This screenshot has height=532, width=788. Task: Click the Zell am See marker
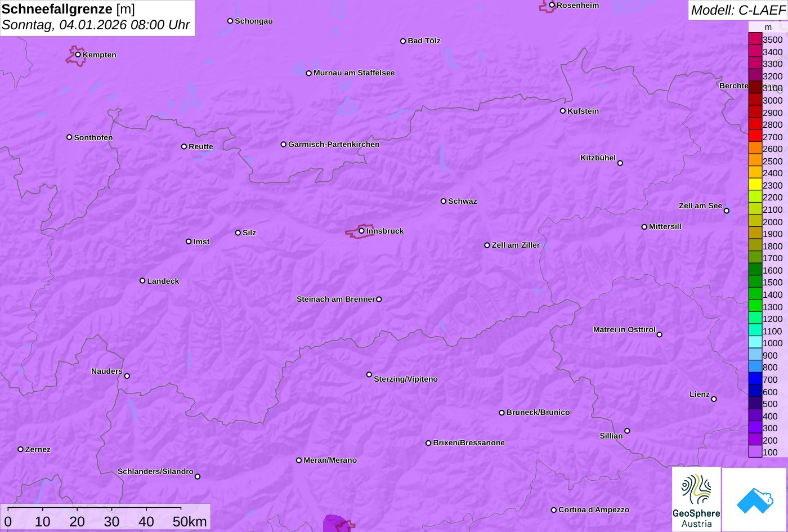(727, 211)
